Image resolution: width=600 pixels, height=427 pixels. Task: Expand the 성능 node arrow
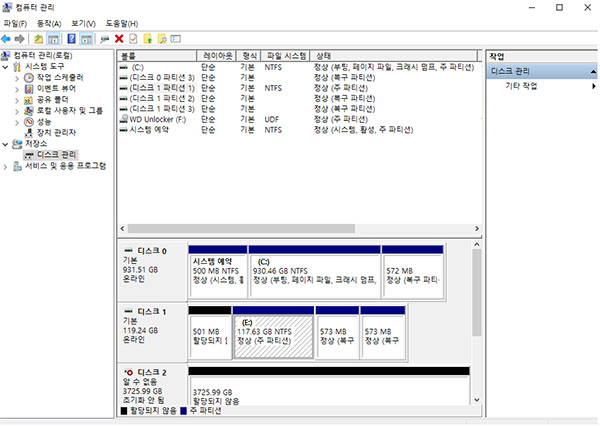pos(17,122)
